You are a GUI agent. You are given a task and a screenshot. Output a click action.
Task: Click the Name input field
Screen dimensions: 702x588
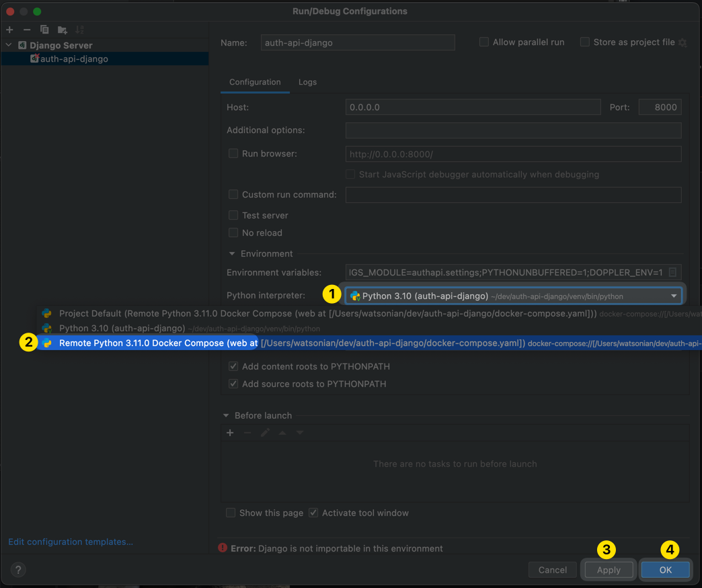(358, 42)
